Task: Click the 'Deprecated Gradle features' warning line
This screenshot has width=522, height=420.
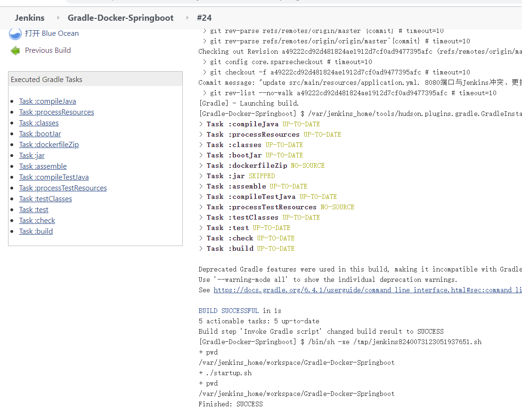Action: point(360,269)
